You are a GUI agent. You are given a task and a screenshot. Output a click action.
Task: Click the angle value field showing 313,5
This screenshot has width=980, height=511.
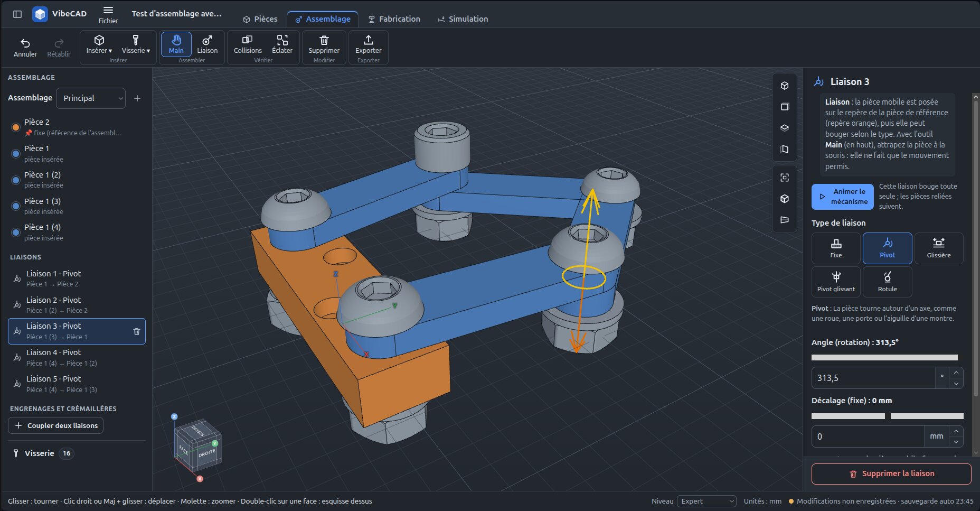click(873, 378)
